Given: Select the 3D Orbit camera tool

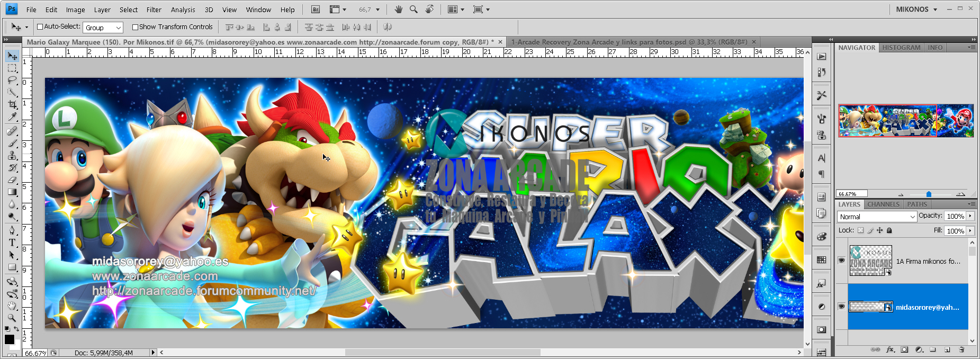Looking at the screenshot, I should (x=12, y=293).
